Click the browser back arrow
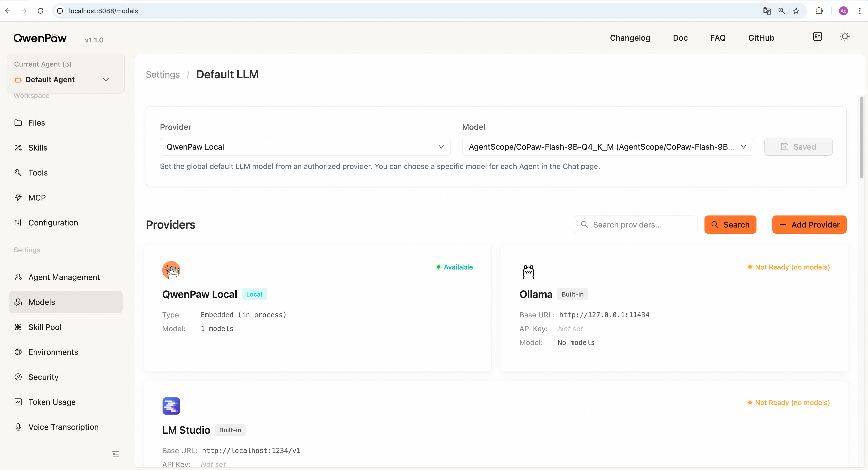 8,11
